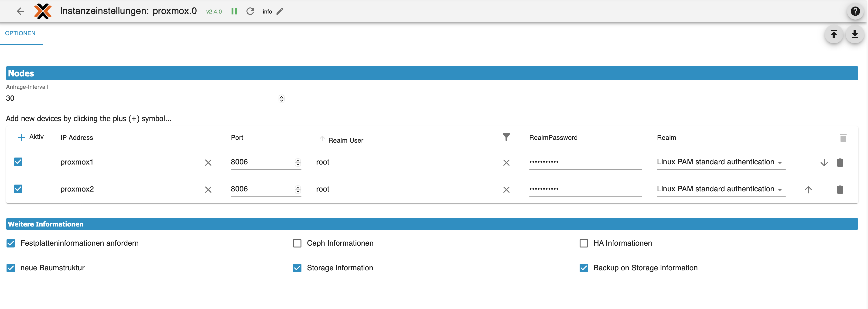The height and width of the screenshot is (309, 868).
Task: Uncheck Festplatteninformationen anfordern
Action: coord(11,243)
